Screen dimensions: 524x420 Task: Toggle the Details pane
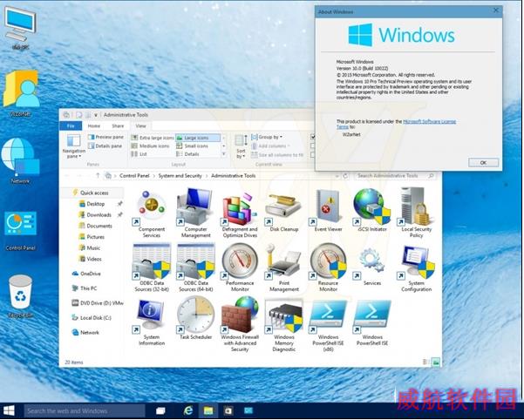click(x=105, y=146)
